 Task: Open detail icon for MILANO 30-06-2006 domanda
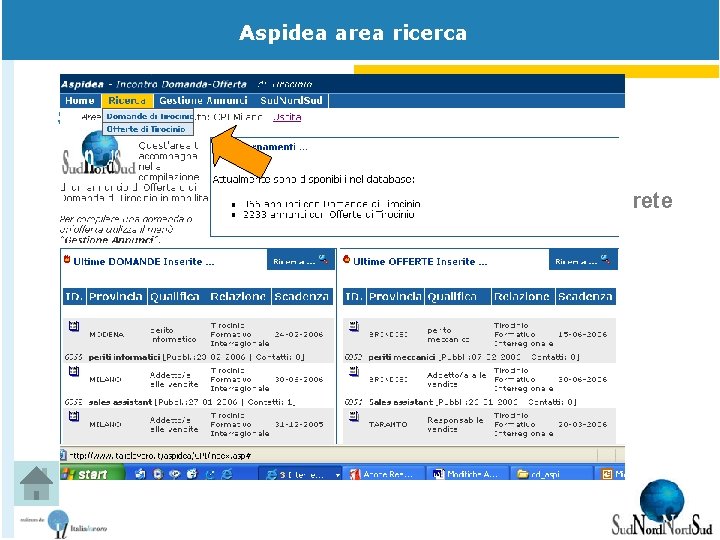point(74,371)
